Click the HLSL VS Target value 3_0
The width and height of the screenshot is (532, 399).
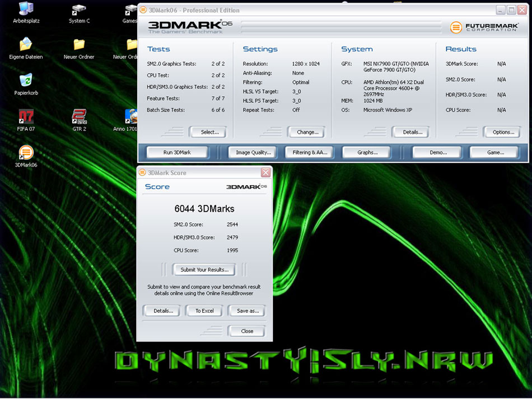[x=297, y=92]
